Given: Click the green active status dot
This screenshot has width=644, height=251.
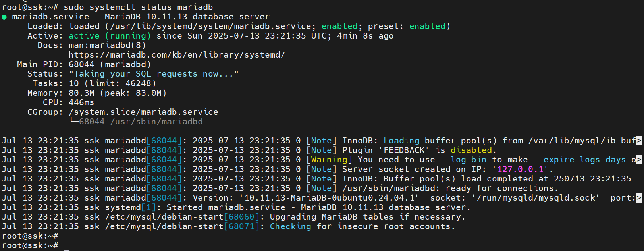Looking at the screenshot, I should tap(4, 17).
